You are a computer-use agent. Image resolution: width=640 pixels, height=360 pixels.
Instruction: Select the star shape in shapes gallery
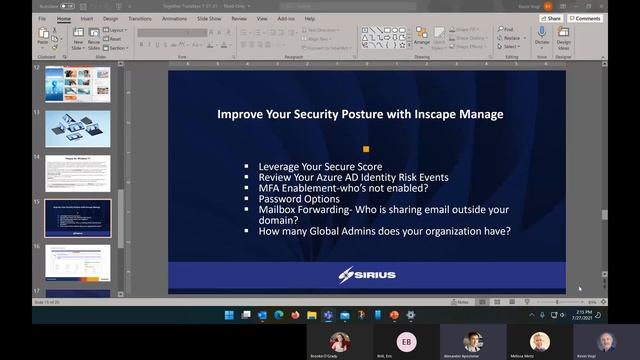402,45
